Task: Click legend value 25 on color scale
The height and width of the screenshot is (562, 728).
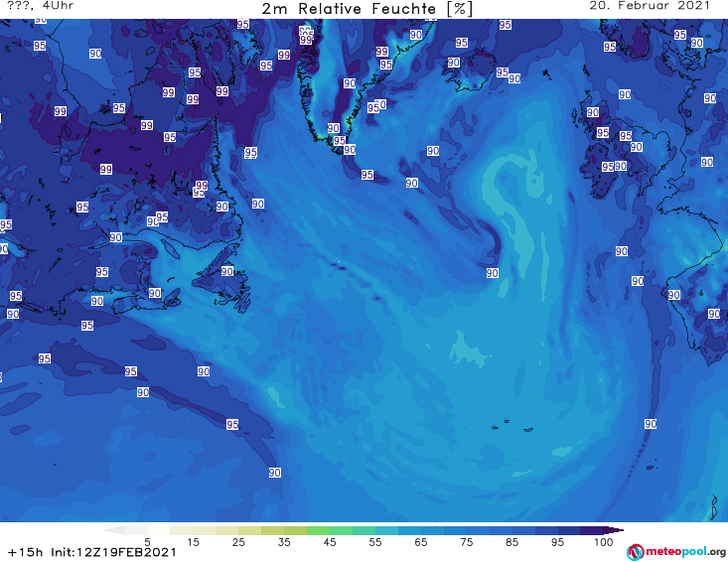Action: (238, 542)
